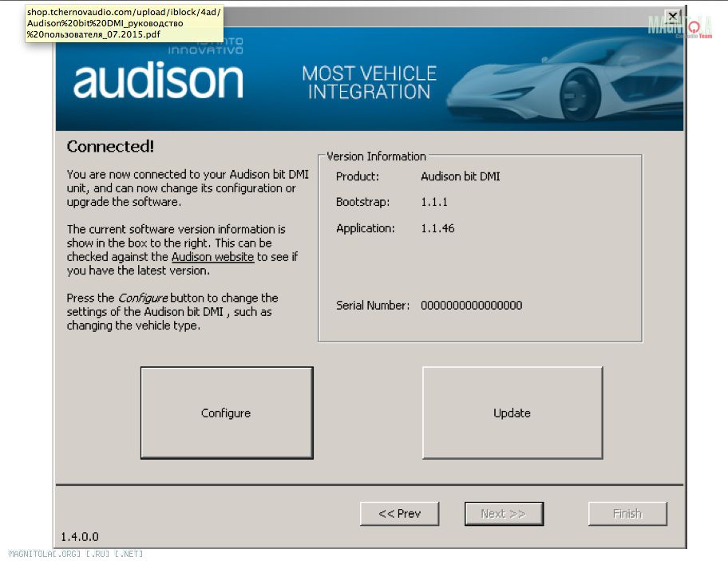Go back with the << Prev button
This screenshot has height=561, width=728.
(399, 514)
